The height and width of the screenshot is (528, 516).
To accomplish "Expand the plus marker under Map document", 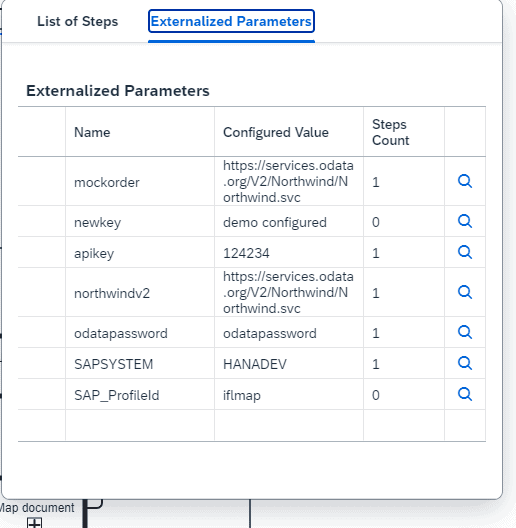I will 35,523.
